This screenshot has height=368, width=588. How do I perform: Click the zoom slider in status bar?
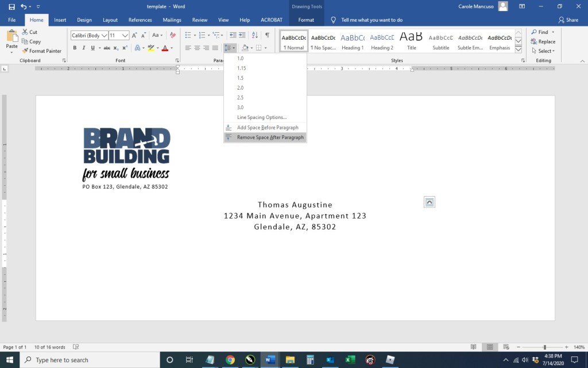click(x=544, y=347)
